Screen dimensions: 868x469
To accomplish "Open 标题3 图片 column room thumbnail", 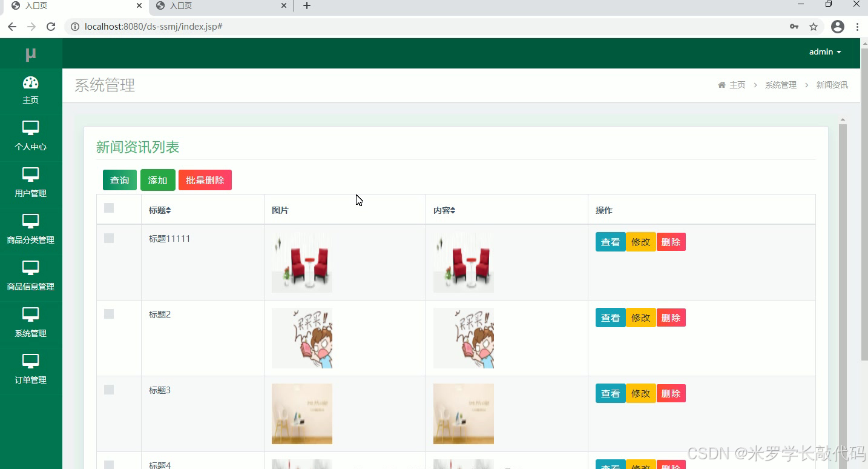I will click(x=302, y=414).
